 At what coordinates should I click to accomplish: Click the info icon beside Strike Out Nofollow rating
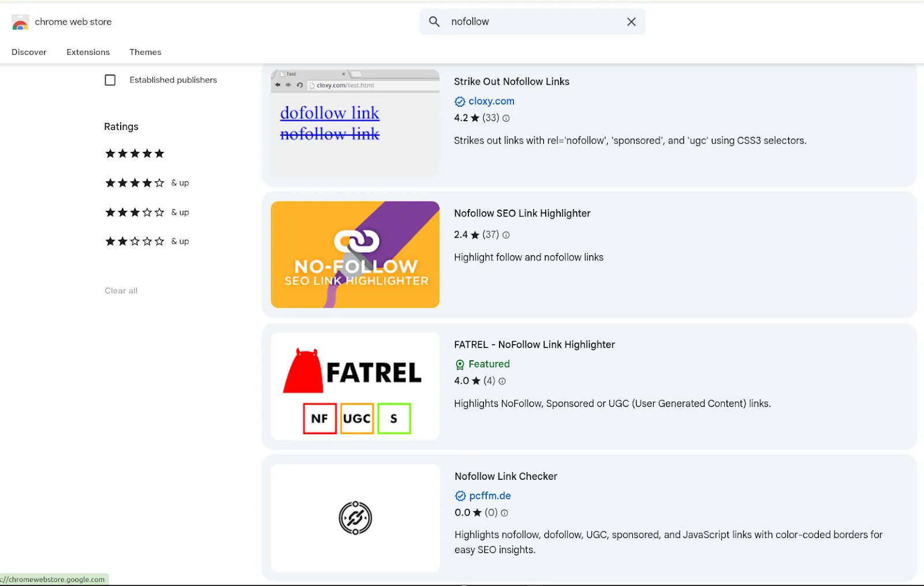point(506,118)
